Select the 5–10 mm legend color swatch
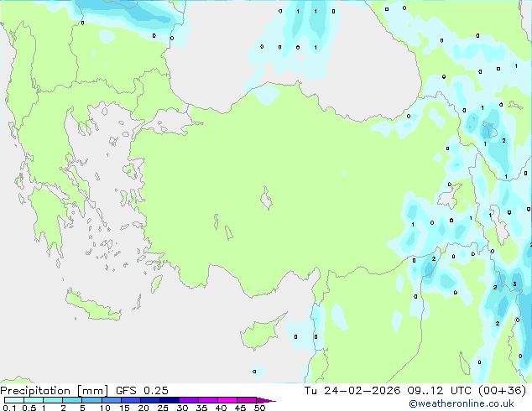 (x=91, y=400)
